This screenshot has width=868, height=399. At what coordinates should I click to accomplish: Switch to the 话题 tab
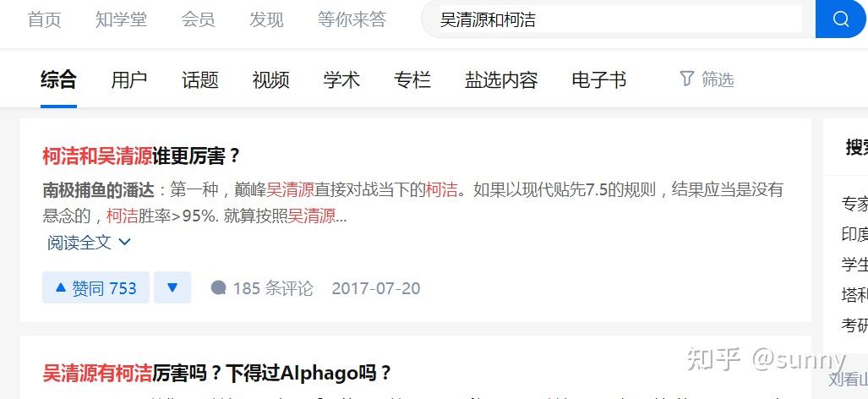199,80
